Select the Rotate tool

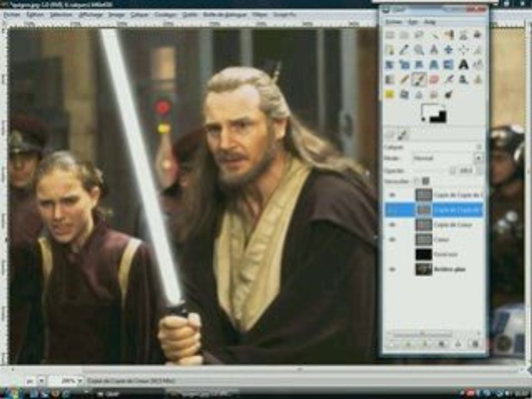tap(390, 64)
